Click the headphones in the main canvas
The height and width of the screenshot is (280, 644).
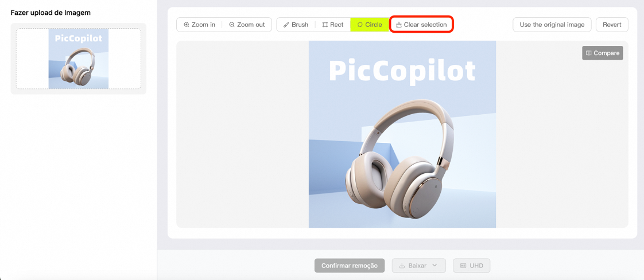point(400,157)
